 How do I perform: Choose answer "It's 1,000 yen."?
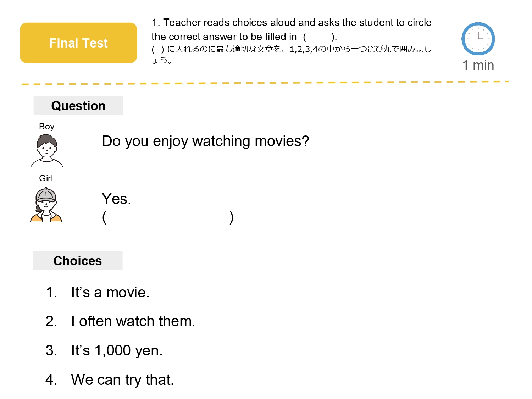117,350
